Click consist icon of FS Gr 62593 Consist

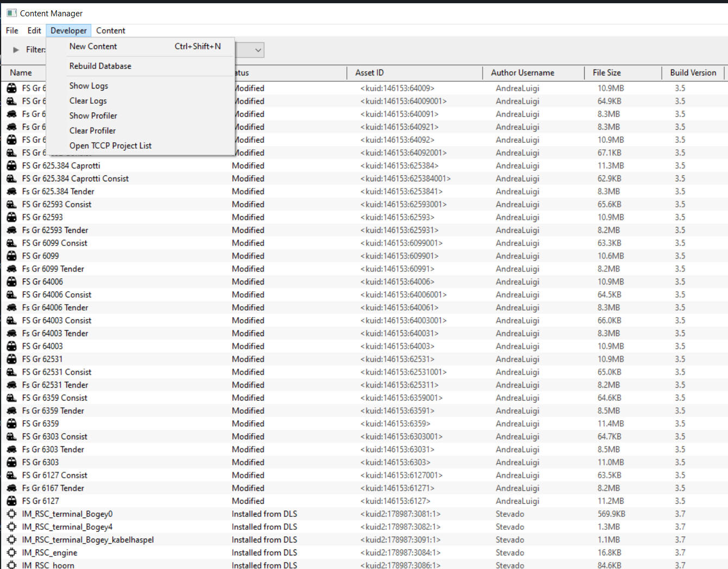coord(11,205)
